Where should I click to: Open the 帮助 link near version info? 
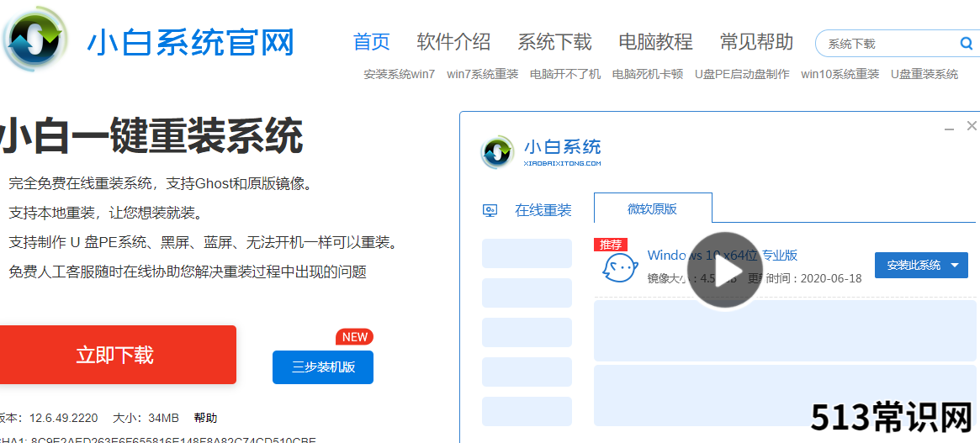pyautogui.click(x=205, y=418)
